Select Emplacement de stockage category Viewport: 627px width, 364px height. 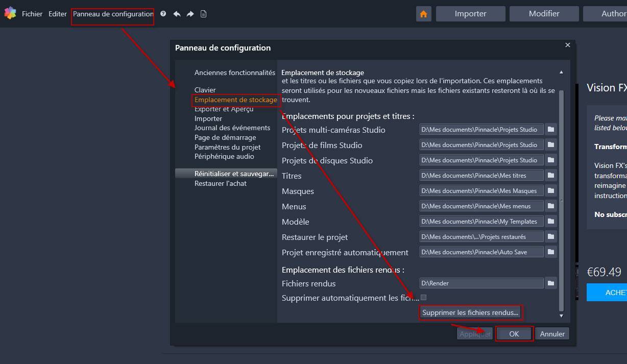click(x=236, y=100)
